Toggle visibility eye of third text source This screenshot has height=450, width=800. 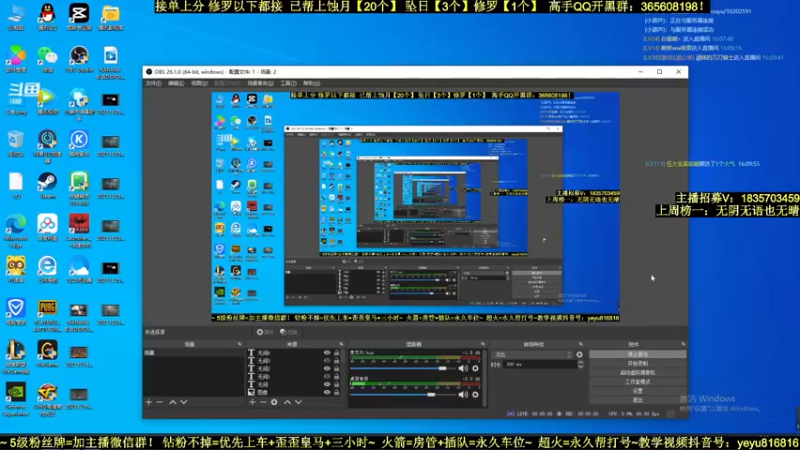(x=327, y=368)
